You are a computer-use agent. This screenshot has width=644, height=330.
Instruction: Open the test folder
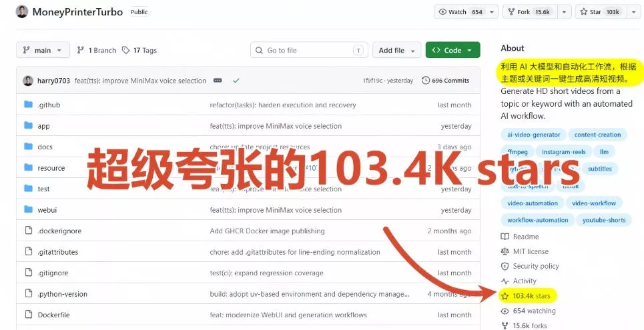click(x=43, y=189)
